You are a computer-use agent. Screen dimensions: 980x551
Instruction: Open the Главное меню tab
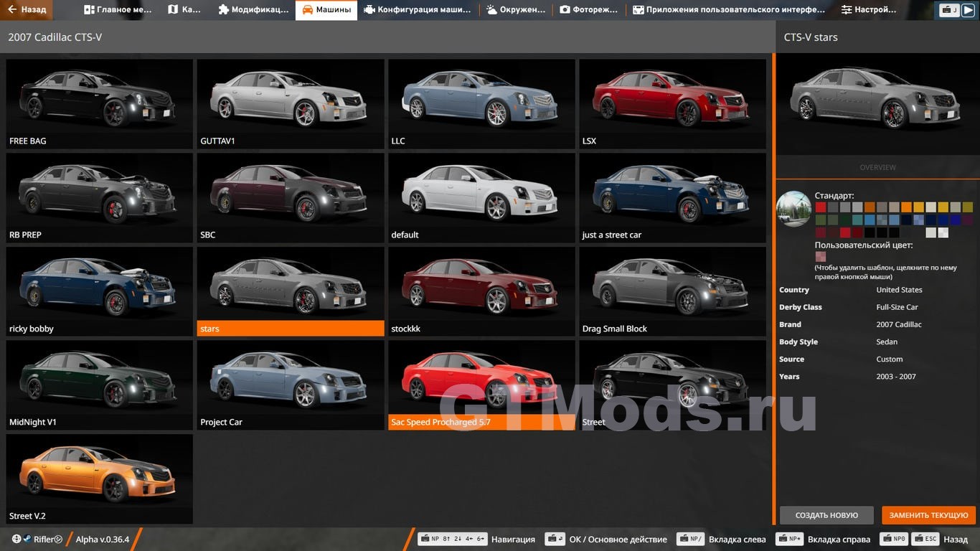[118, 10]
